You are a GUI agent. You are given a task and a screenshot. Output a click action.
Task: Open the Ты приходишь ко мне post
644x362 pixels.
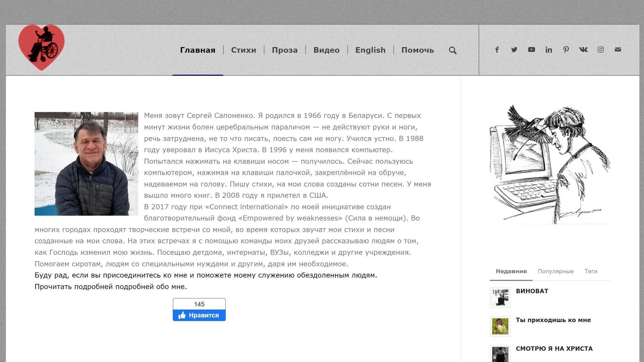click(x=553, y=320)
